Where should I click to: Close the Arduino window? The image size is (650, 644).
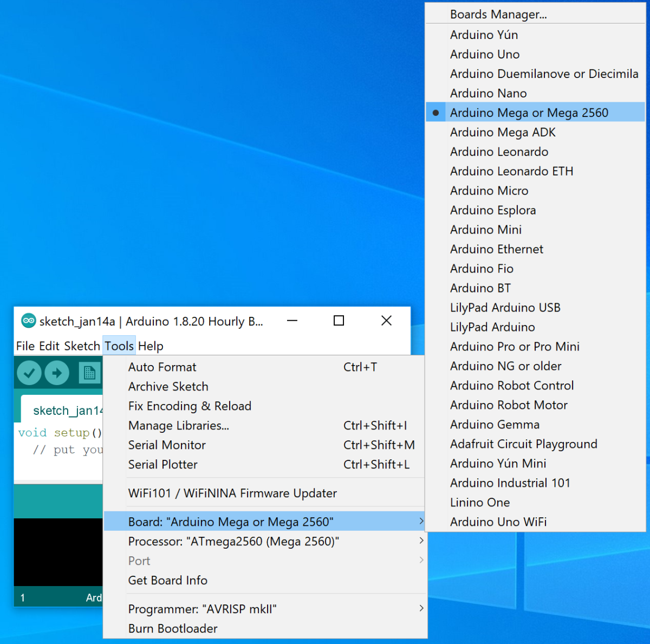point(387,321)
